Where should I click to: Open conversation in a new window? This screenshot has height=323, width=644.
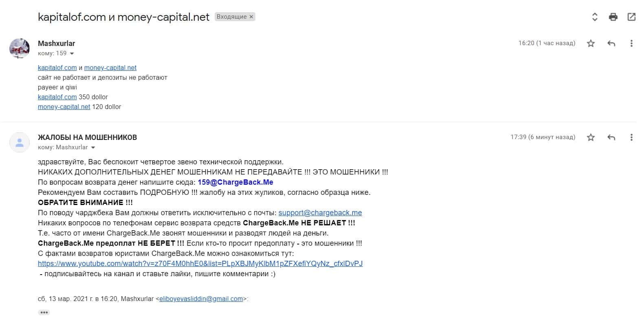click(x=631, y=17)
